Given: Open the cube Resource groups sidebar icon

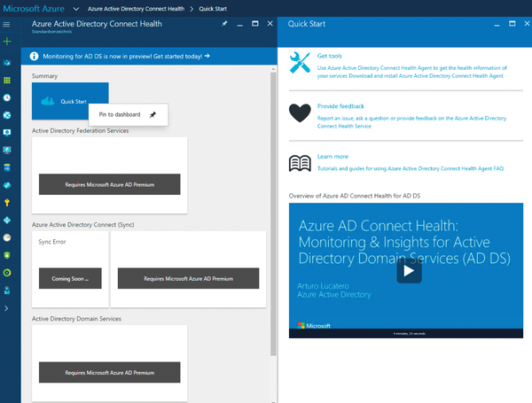Looking at the screenshot, I should [7, 63].
